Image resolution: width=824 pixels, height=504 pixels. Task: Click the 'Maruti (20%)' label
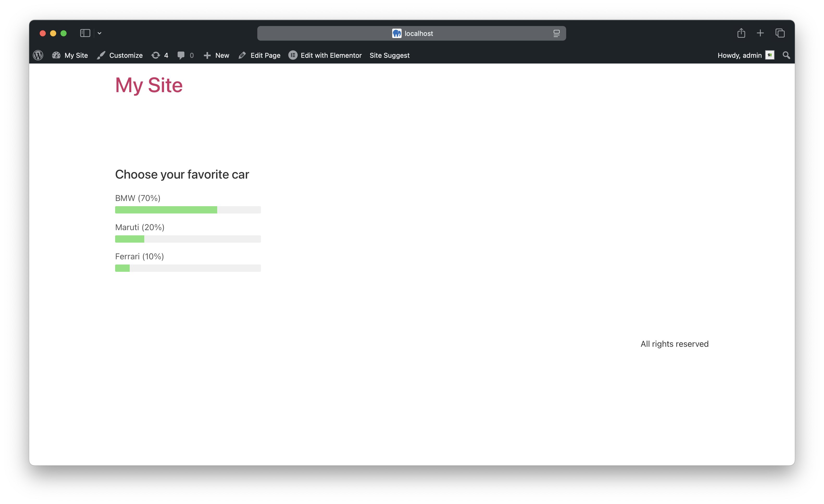140,227
